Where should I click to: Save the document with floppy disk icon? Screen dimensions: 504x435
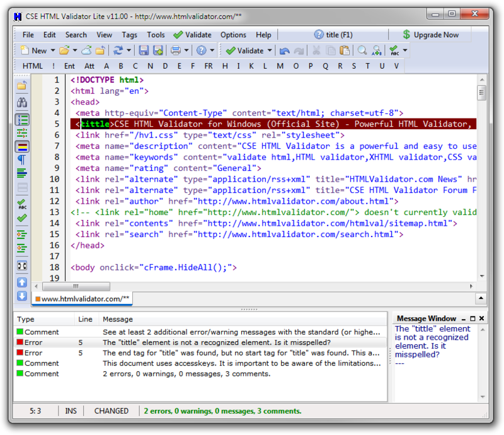click(144, 50)
